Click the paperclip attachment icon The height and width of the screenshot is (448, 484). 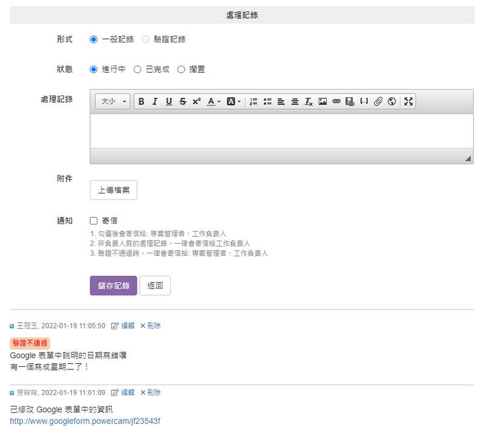point(378,102)
